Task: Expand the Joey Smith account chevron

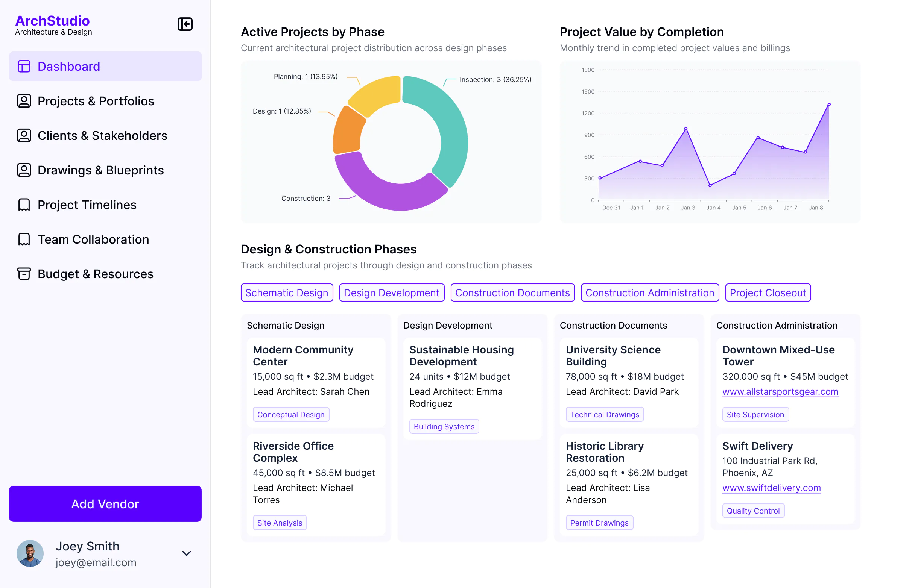Action: tap(187, 553)
